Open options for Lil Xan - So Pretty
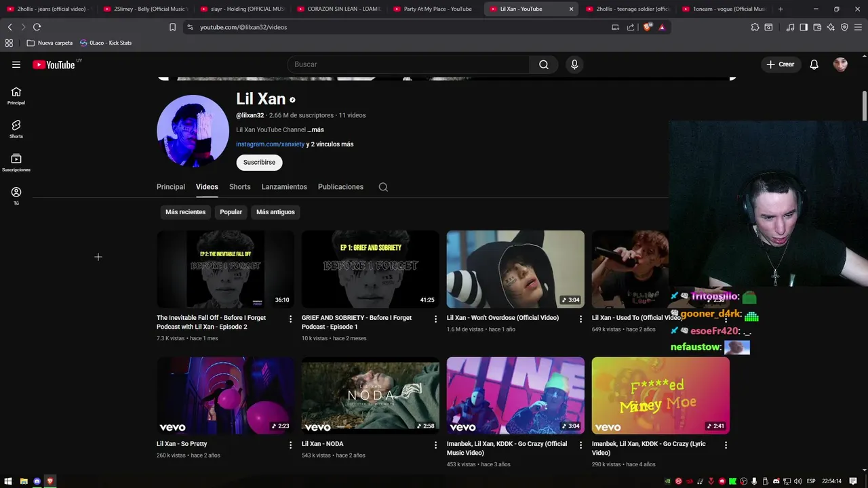 point(291,445)
